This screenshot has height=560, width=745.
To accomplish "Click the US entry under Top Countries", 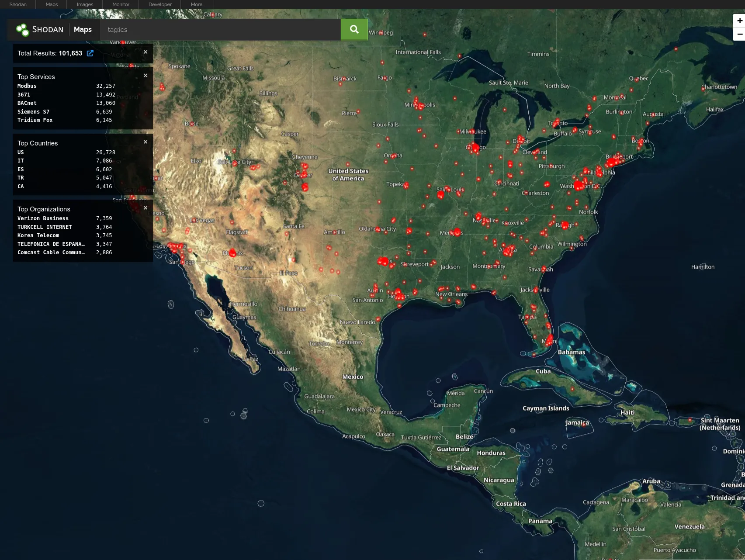I will 20,152.
